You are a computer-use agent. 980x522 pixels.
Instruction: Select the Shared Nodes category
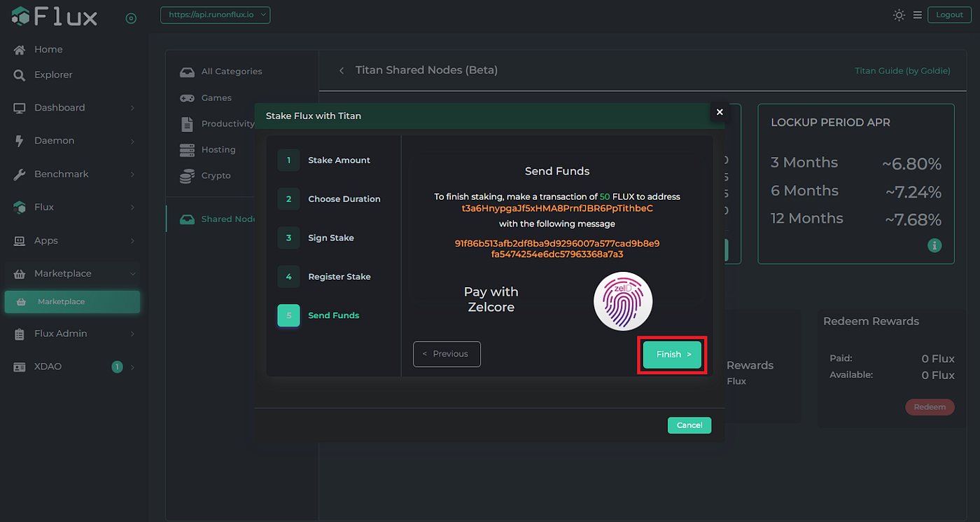click(x=217, y=219)
